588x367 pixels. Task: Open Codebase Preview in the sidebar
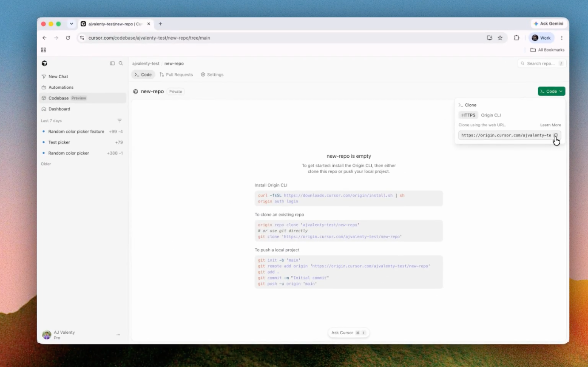(82, 98)
